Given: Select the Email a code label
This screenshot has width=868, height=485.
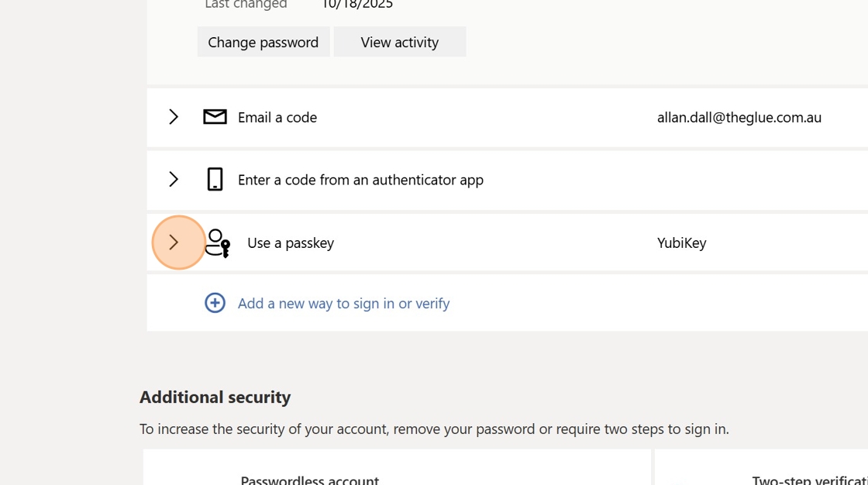Looking at the screenshot, I should (x=277, y=118).
